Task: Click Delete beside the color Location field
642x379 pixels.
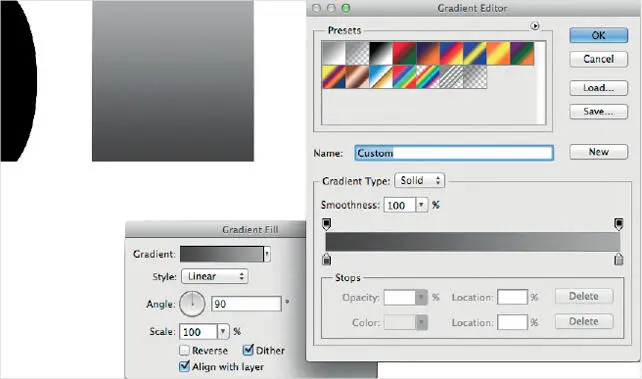Action: pos(584,321)
